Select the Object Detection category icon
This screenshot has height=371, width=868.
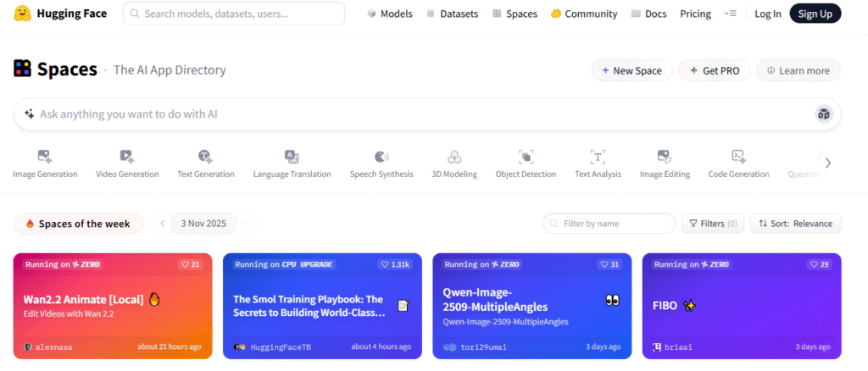pyautogui.click(x=526, y=157)
